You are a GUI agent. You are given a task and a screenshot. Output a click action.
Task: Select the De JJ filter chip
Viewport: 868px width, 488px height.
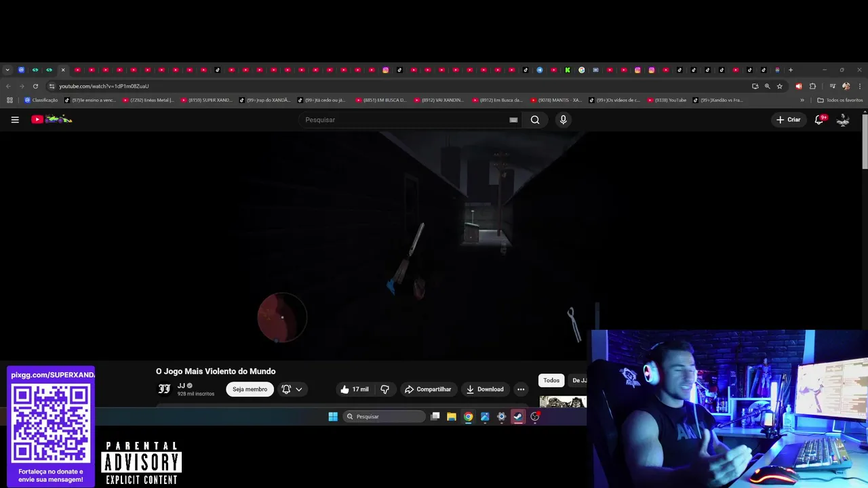(x=578, y=380)
